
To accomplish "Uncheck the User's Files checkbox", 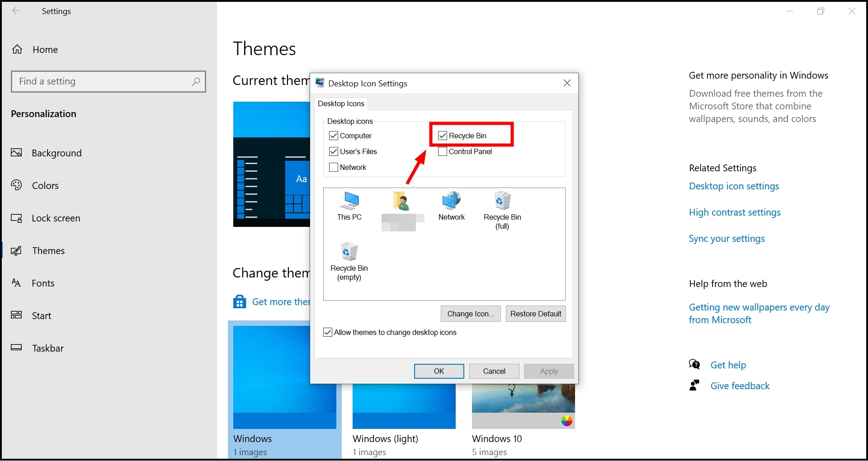I will [x=334, y=151].
